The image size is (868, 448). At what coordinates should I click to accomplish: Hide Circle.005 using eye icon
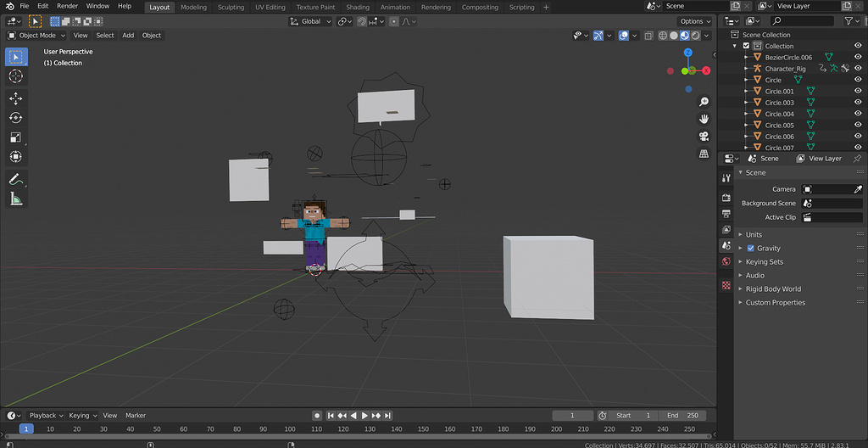(x=858, y=126)
